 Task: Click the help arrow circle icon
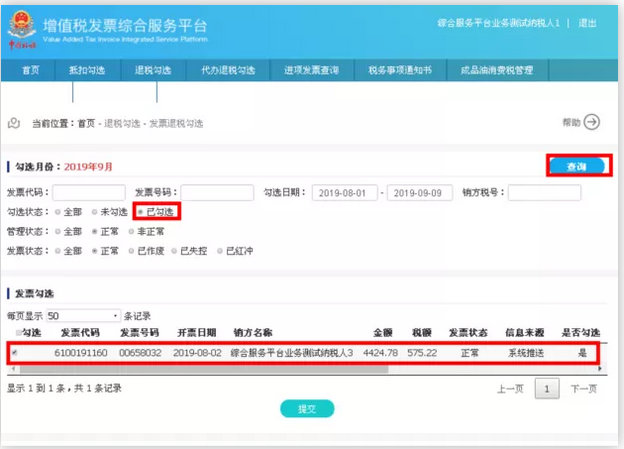[x=592, y=122]
